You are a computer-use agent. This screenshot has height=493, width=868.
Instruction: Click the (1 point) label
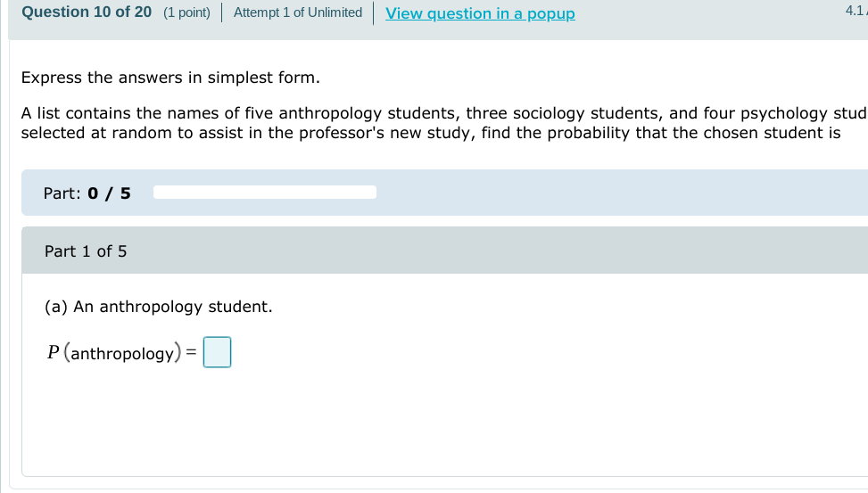pos(186,12)
